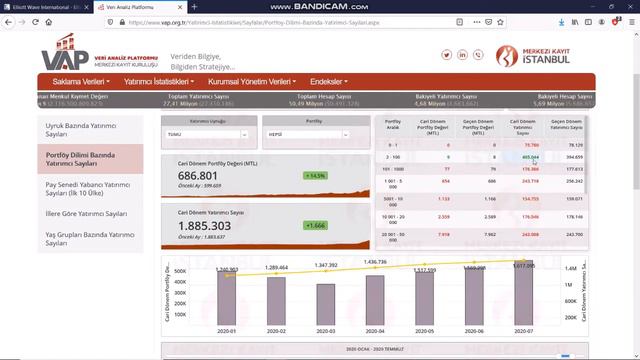
Task: Expand the Endeksler menu
Action: [329, 82]
